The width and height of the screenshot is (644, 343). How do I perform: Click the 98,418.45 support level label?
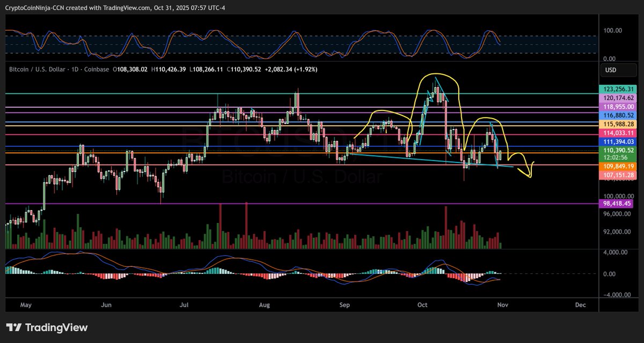[x=617, y=204]
